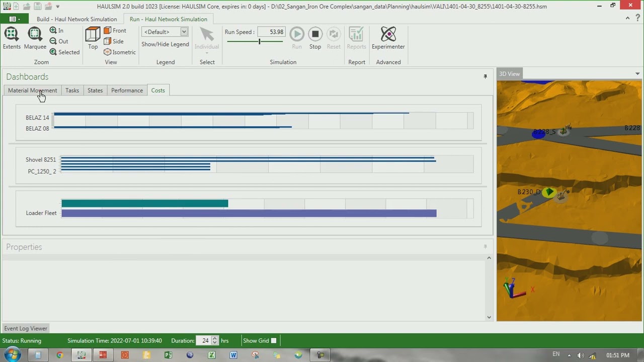The image size is (644, 362).
Task: Increase the Duration with the up arrow
Action: (x=215, y=338)
